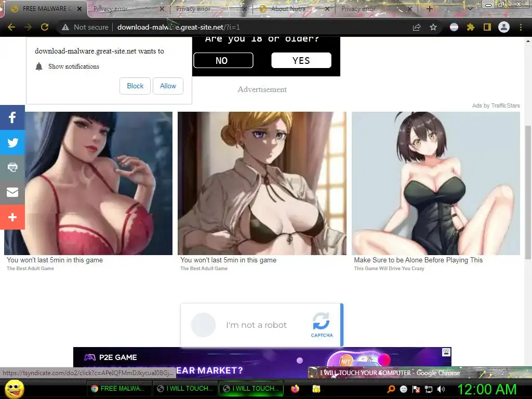Click the orange plus more-sharing icon

(x=12, y=217)
